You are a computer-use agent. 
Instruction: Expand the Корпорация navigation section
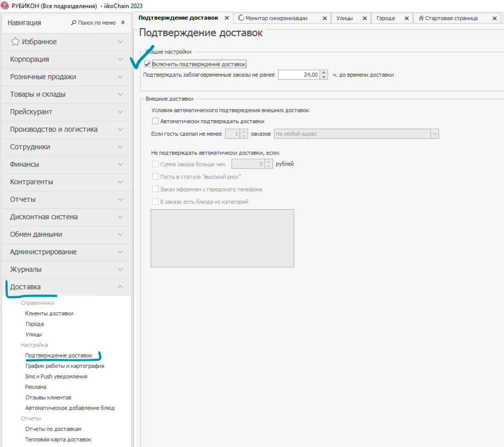coord(65,59)
